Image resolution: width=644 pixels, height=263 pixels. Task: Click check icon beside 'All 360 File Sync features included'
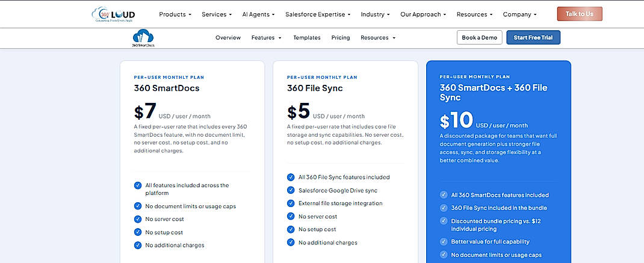click(291, 177)
